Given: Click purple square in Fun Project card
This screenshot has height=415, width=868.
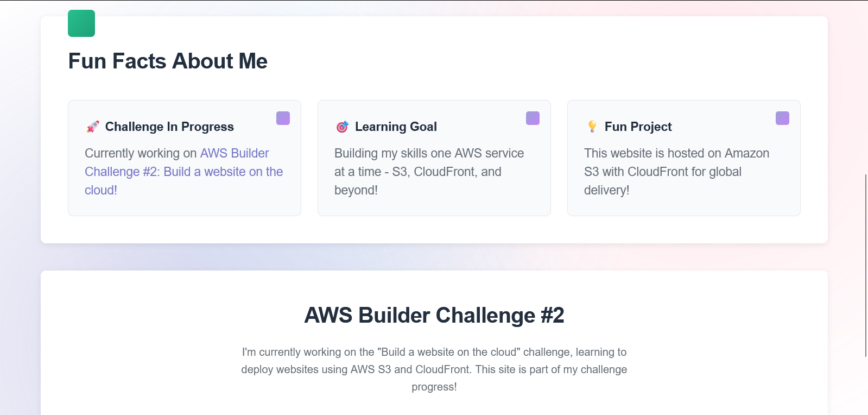Looking at the screenshot, I should 782,118.
